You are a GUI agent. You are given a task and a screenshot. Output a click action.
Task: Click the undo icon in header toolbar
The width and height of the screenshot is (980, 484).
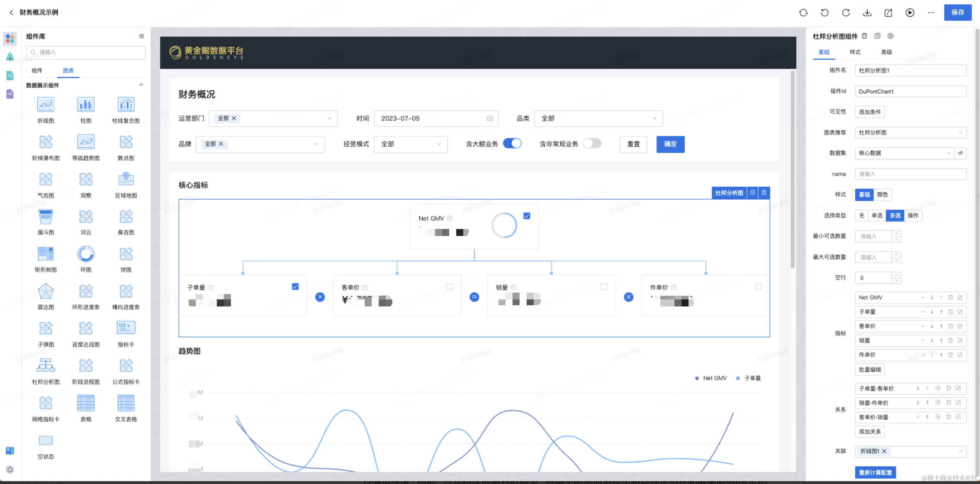point(824,13)
